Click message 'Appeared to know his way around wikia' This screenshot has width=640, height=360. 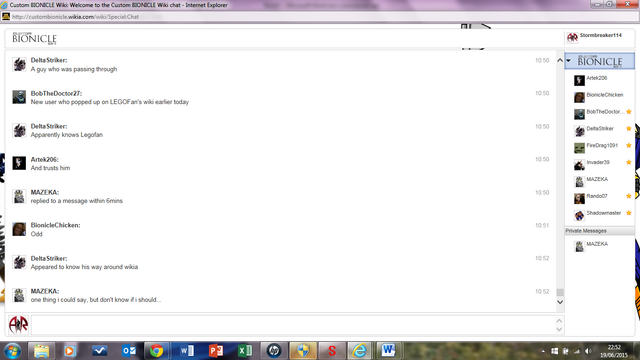point(84,267)
